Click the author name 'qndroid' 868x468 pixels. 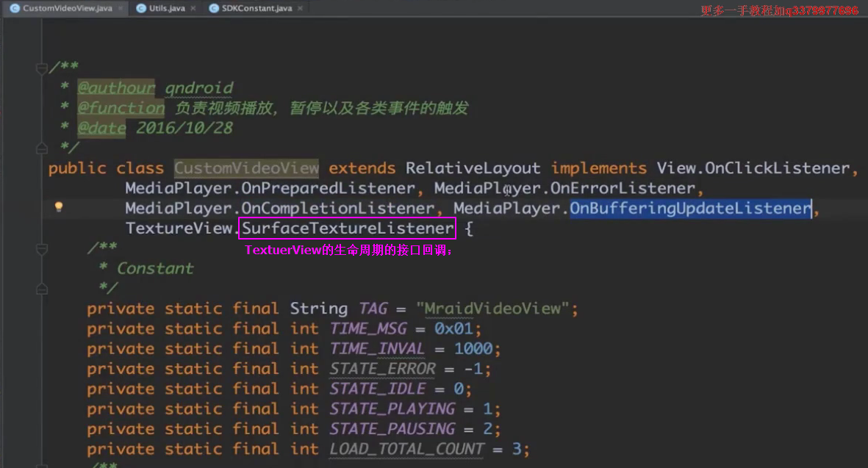[199, 88]
